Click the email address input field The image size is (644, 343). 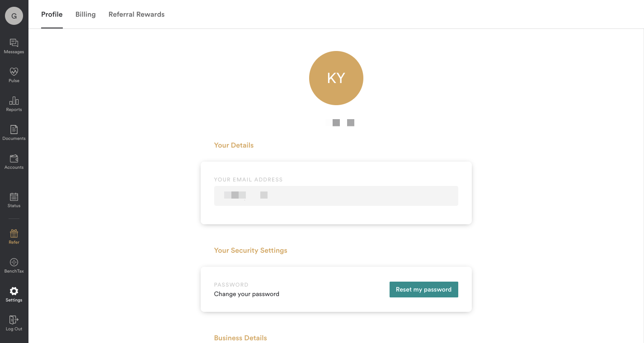click(x=336, y=196)
